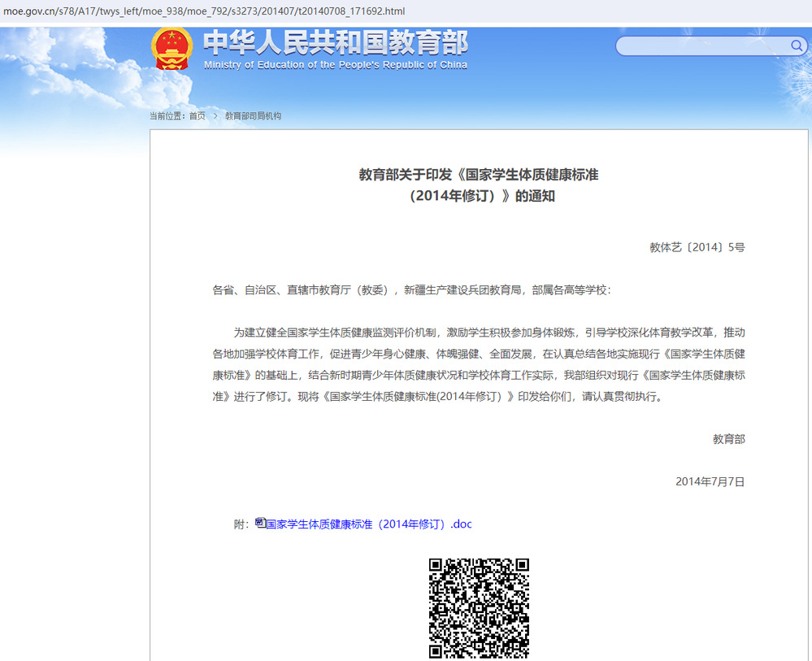
Task: Click the QR code image
Action: pos(479,607)
